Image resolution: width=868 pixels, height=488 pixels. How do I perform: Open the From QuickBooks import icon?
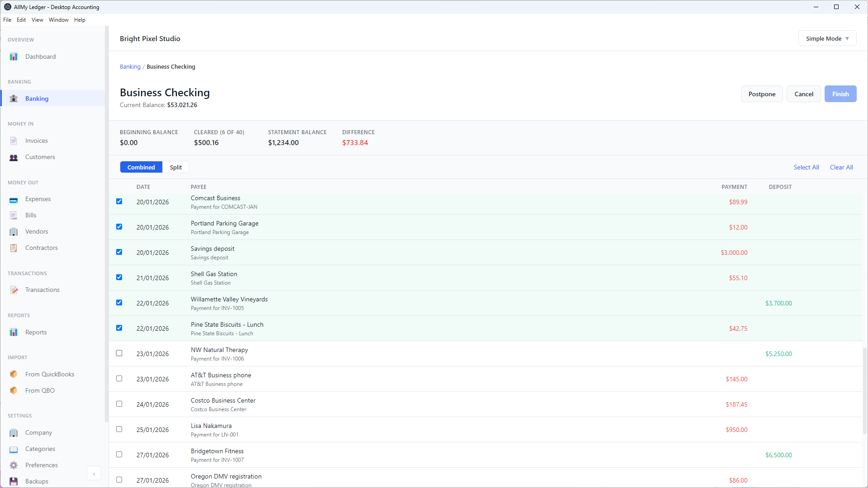(14, 374)
